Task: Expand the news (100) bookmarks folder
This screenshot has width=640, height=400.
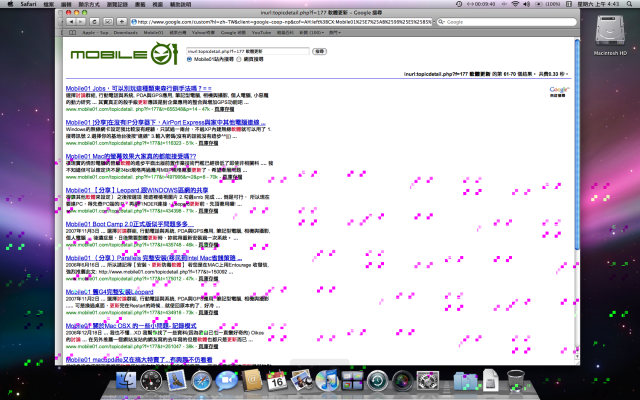Action: (312, 33)
